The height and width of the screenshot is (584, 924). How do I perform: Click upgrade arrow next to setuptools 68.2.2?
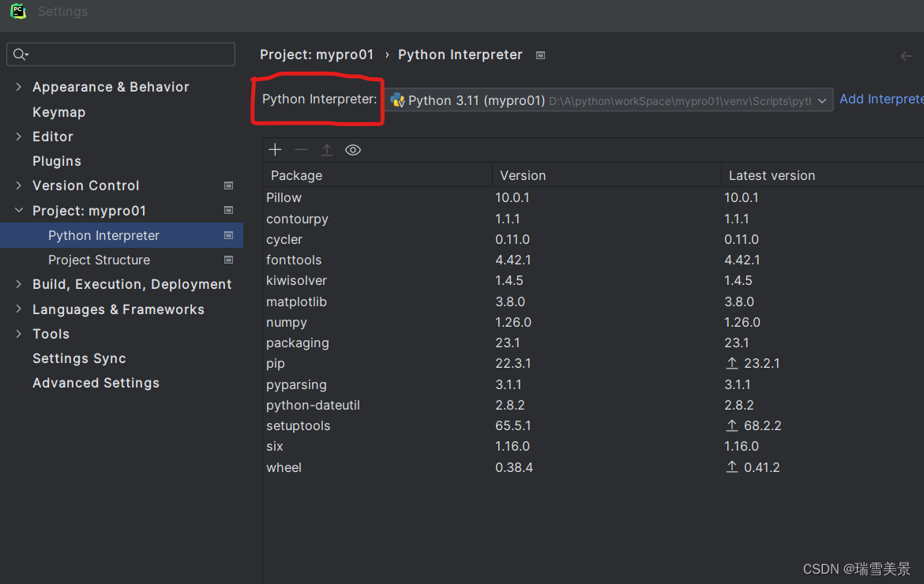[732, 425]
